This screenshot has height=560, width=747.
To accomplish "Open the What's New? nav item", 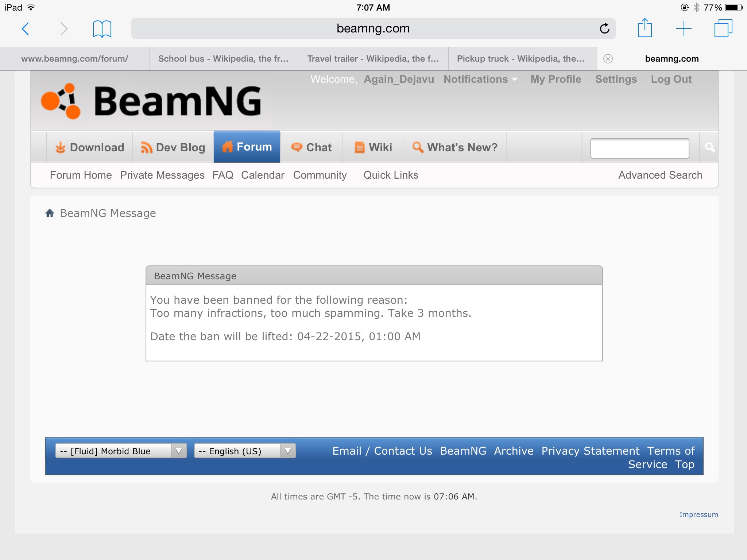I will (x=455, y=147).
